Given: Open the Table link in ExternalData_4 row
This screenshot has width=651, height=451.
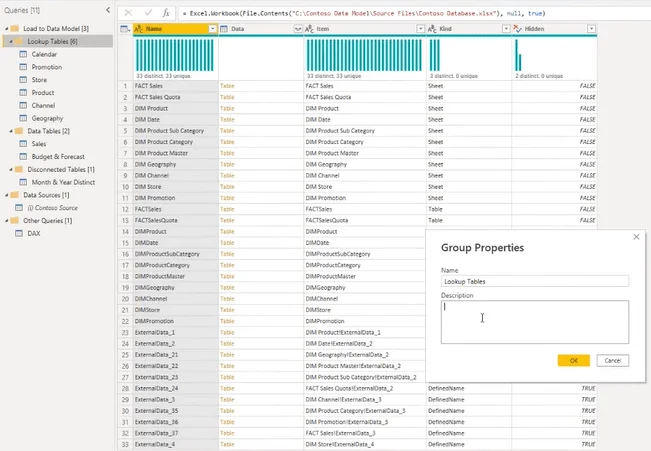Looking at the screenshot, I should point(227,444).
